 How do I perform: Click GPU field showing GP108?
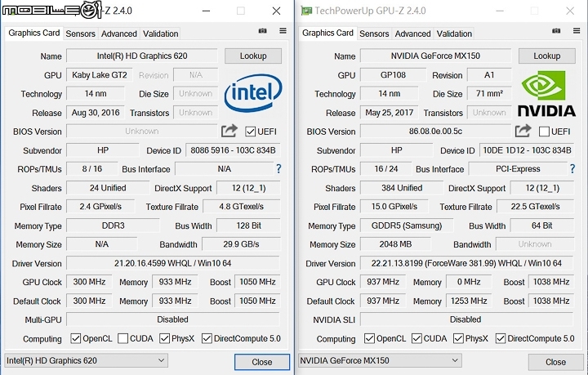coord(393,75)
